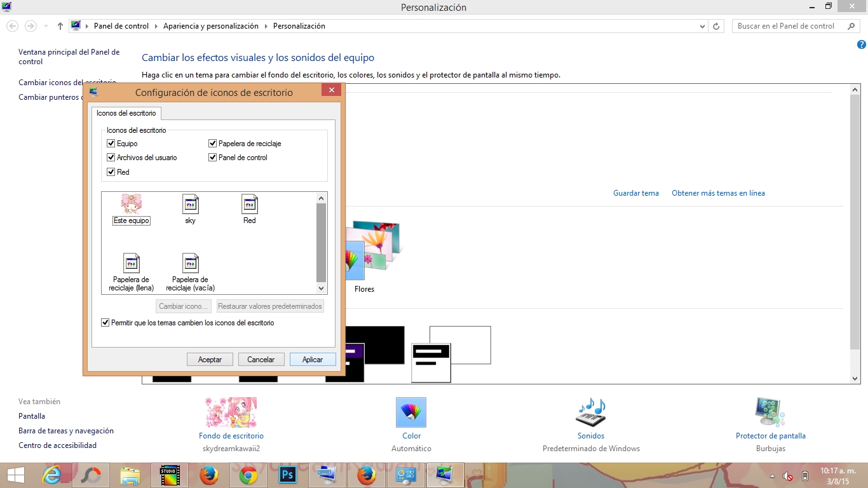Image resolution: width=868 pixels, height=488 pixels.
Task: Select the Red network icon in the list
Action: 250,210
